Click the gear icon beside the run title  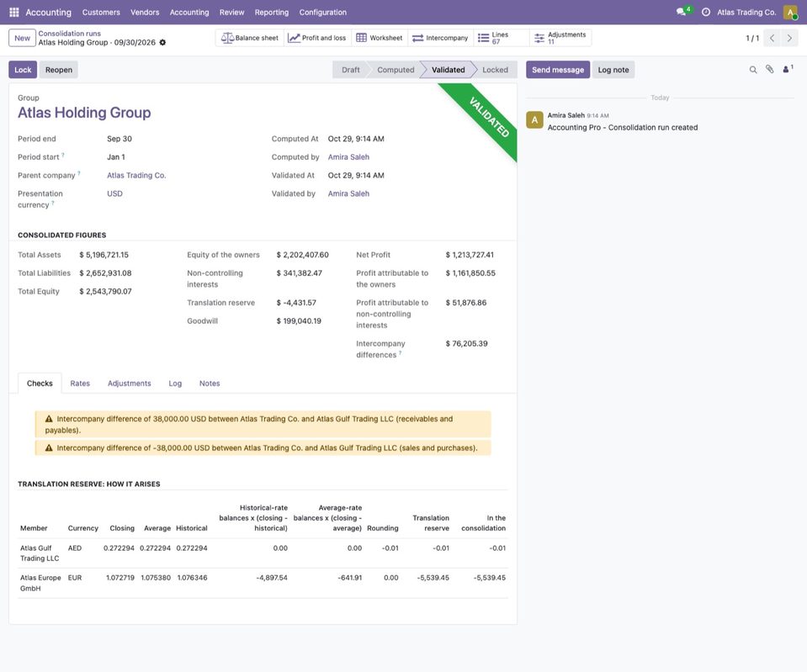(162, 43)
